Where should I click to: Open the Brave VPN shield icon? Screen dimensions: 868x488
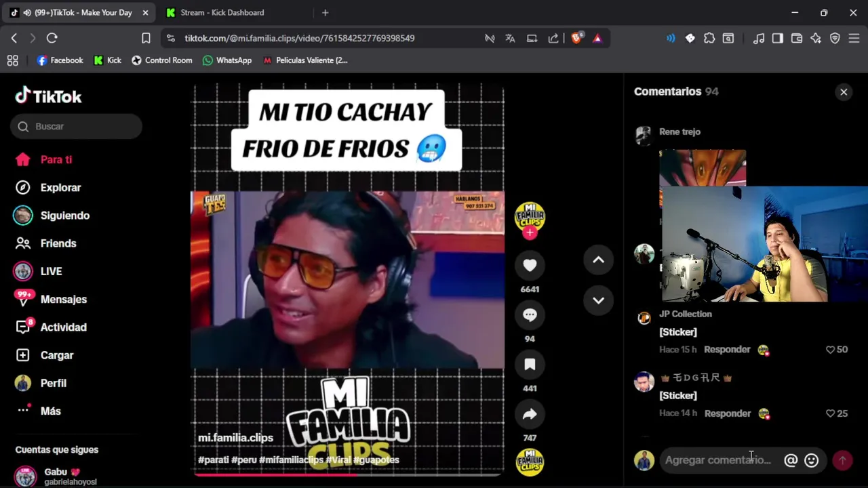point(835,39)
